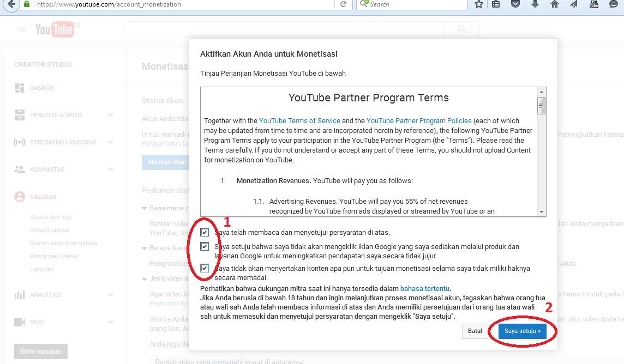Open the downloads arrow icon

(x=535, y=4)
